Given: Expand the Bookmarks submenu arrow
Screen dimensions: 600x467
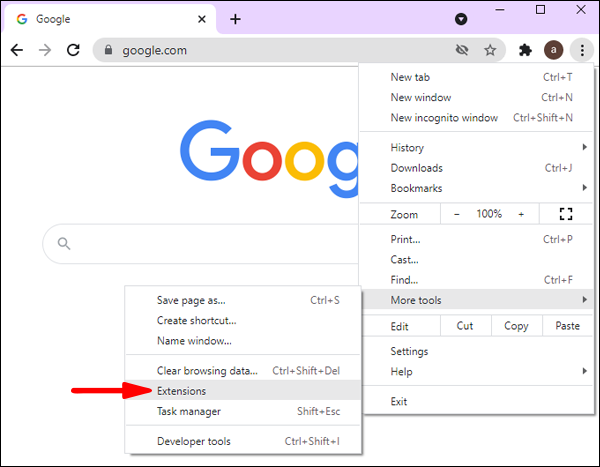Looking at the screenshot, I should pyautogui.click(x=584, y=188).
